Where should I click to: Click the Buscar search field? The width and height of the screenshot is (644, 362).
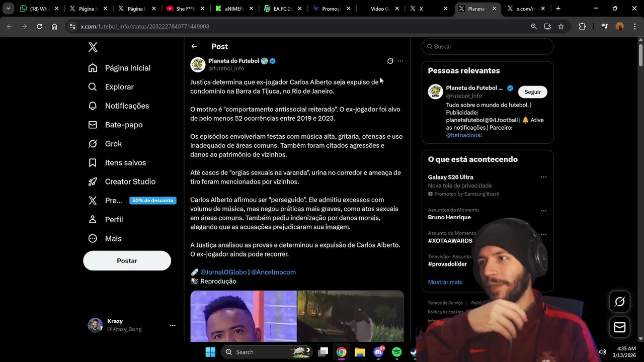coord(488,46)
